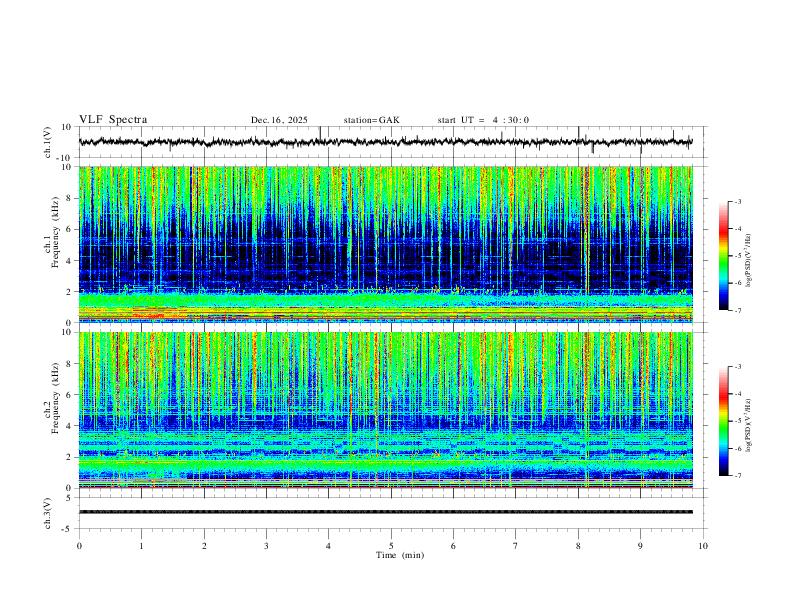
Task: Click the ch.1 voltage waveform trace
Action: tap(385, 142)
